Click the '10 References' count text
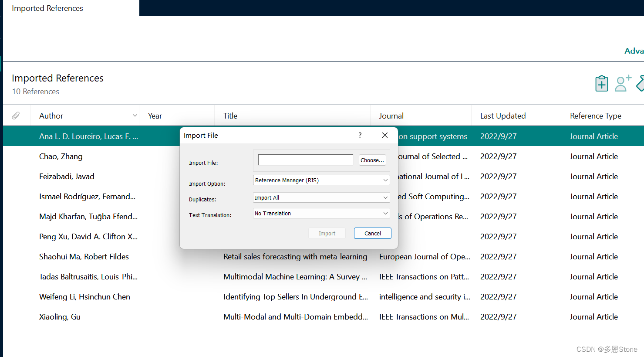Viewport: 644px width, 357px height. coord(35,92)
